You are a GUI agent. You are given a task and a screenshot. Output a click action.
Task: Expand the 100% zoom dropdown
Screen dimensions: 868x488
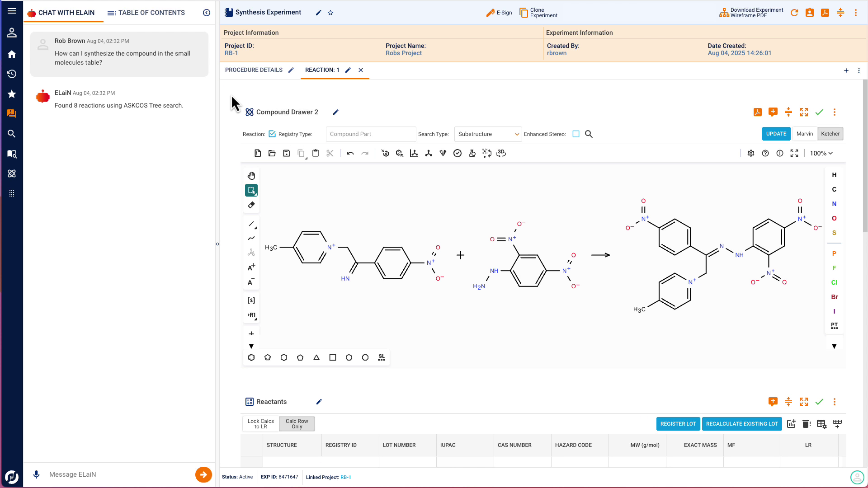(821, 154)
